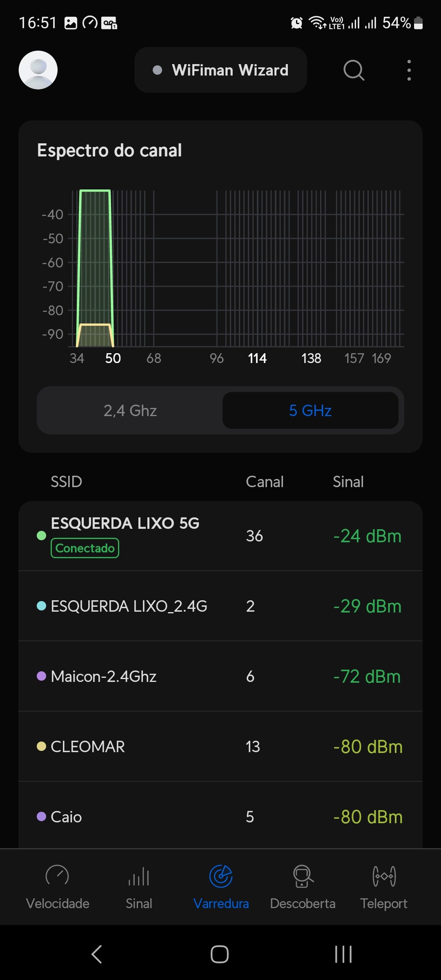Tap the Conectado badge
Image resolution: width=441 pixels, height=980 pixels.
(85, 548)
